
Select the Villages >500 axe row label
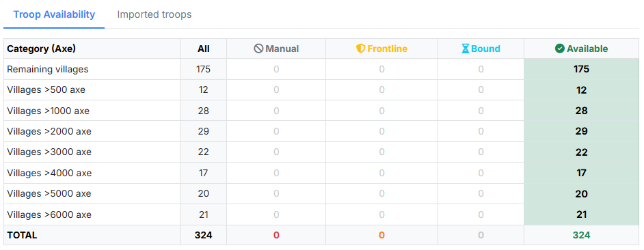[x=46, y=90]
